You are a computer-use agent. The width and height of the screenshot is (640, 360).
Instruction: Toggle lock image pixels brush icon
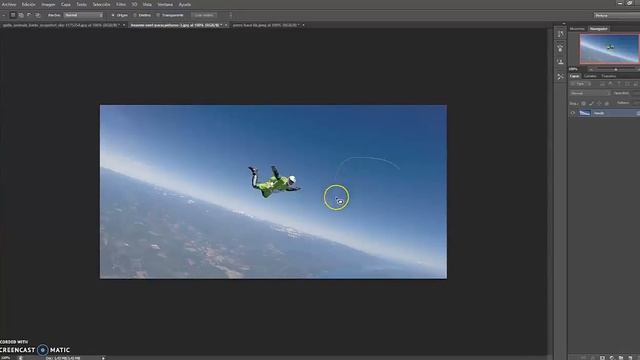coord(591,104)
